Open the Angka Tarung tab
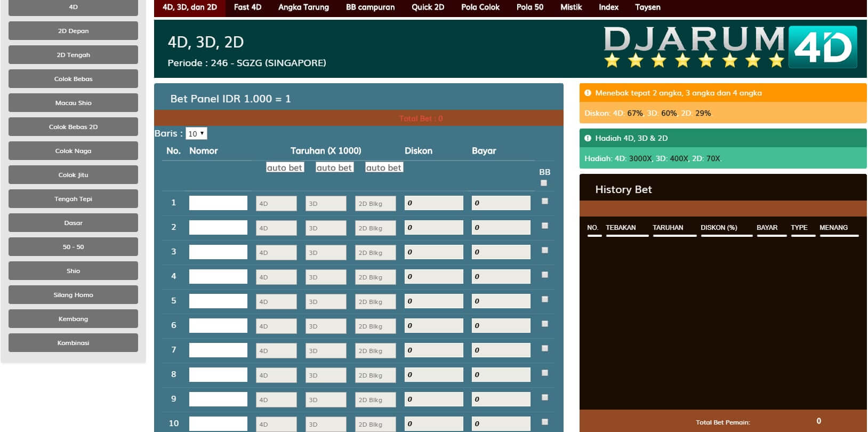The width and height of the screenshot is (868, 432). [303, 7]
